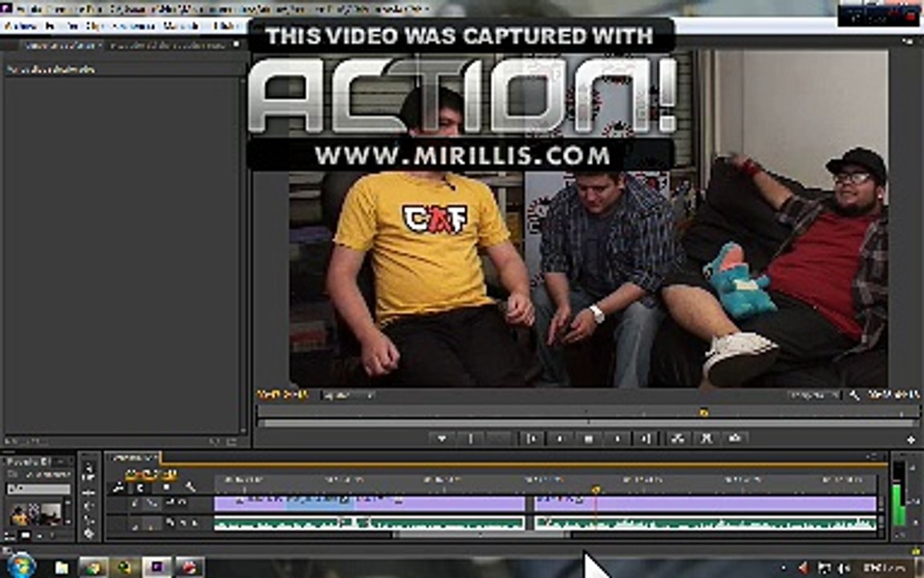Click the timeline horizontal scrollbar
The image size is (924, 578).
[x=480, y=535]
